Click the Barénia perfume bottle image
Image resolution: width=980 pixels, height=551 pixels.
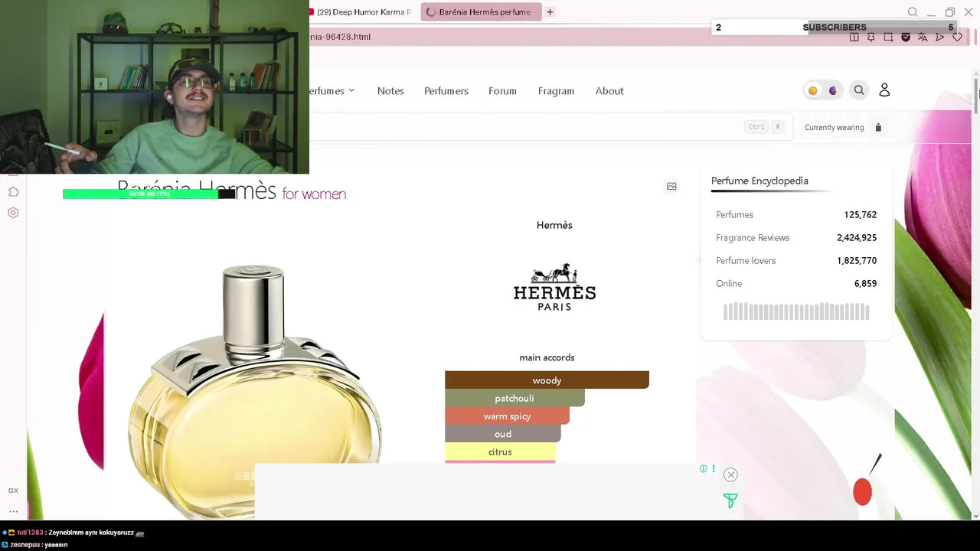coord(254,390)
